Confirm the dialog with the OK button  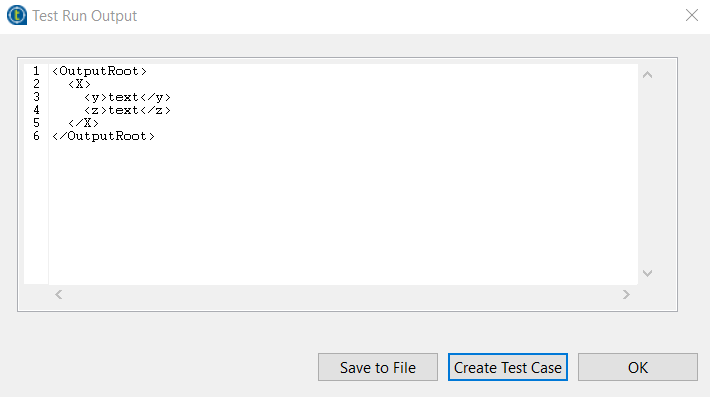[x=638, y=367]
